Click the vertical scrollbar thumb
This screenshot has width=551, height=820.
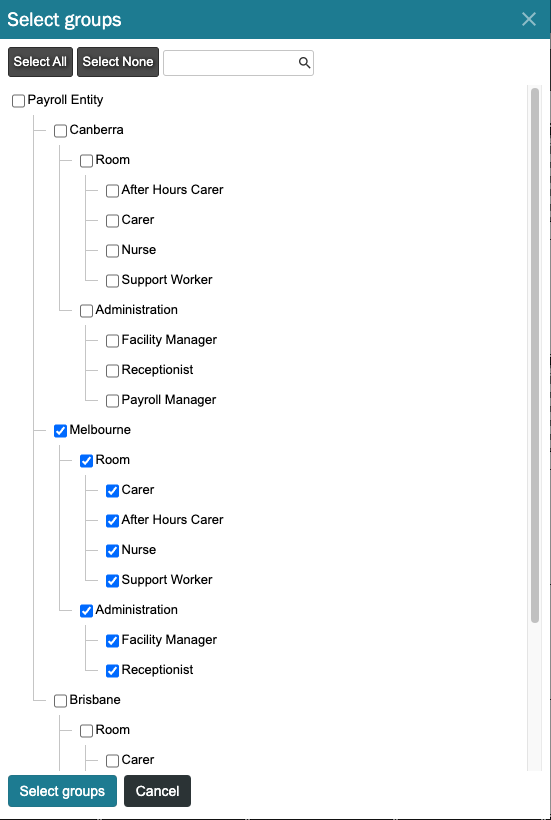535,356
